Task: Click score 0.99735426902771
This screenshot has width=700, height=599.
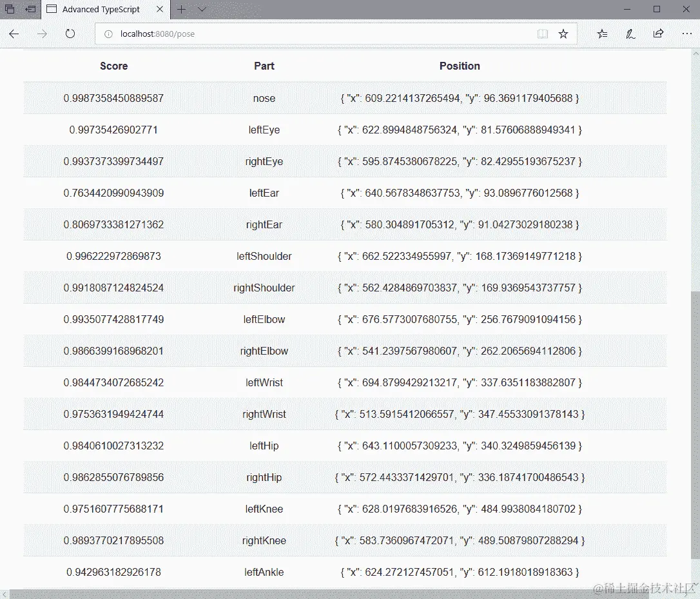Action: pyautogui.click(x=114, y=130)
